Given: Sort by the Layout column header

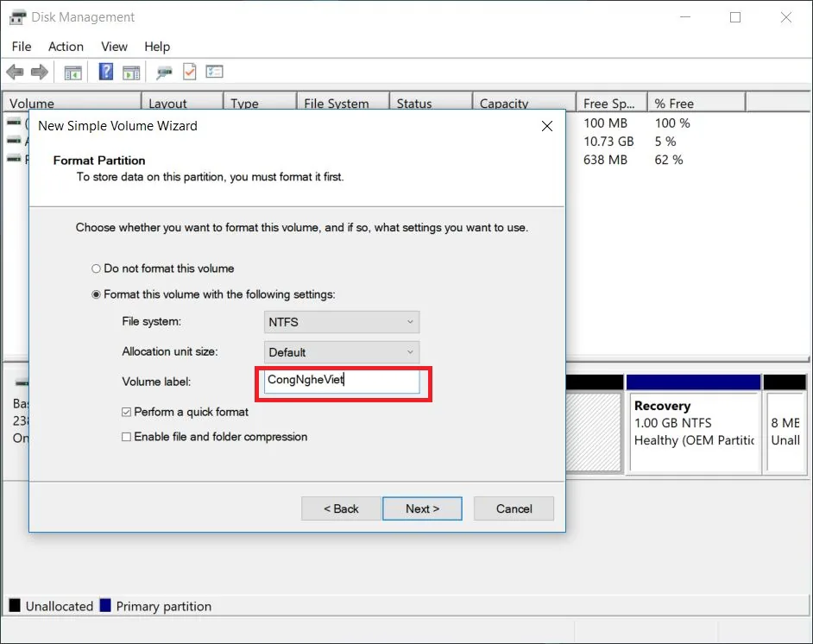Looking at the screenshot, I should [x=182, y=103].
